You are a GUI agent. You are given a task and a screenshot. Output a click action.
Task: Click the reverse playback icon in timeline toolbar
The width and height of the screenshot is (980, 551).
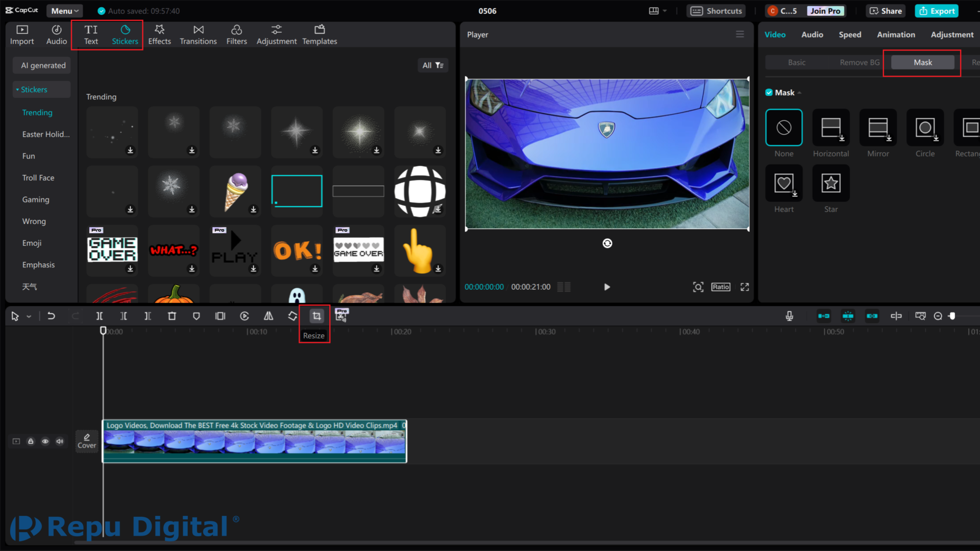tap(244, 316)
